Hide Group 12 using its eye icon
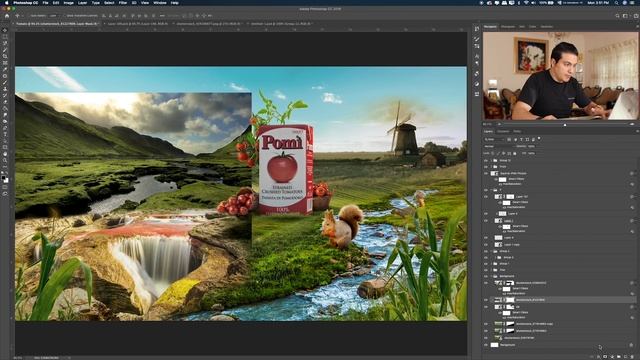The height and width of the screenshot is (360, 640). pos(486,160)
